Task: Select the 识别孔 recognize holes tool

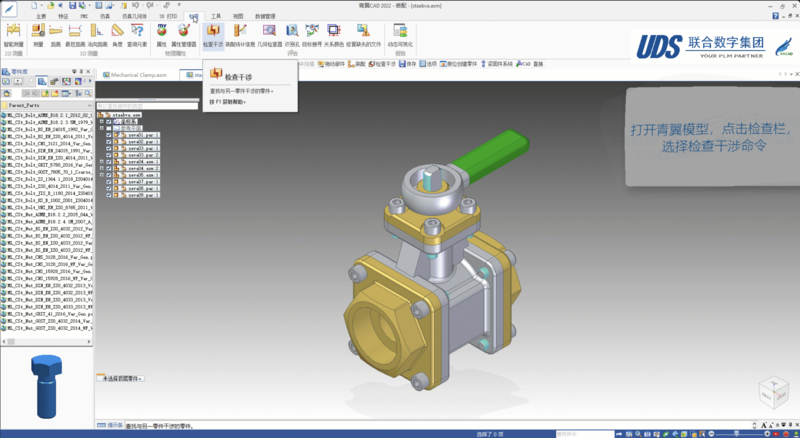Action: (292, 35)
